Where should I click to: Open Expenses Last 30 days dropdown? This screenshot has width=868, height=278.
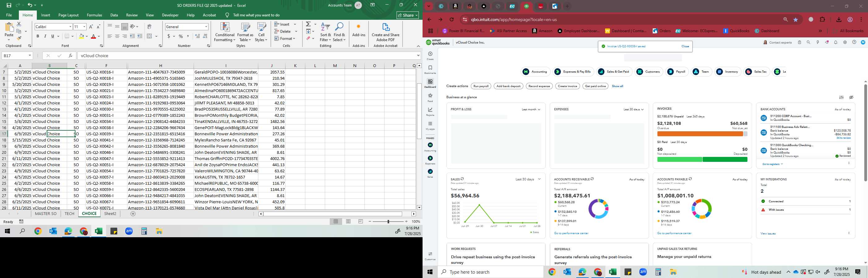point(634,109)
